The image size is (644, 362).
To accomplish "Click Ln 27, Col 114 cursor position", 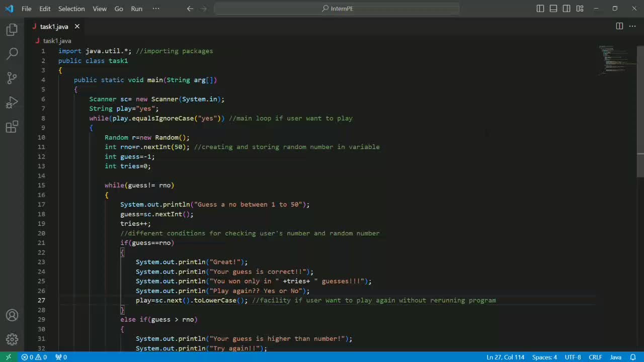I will coord(505,357).
